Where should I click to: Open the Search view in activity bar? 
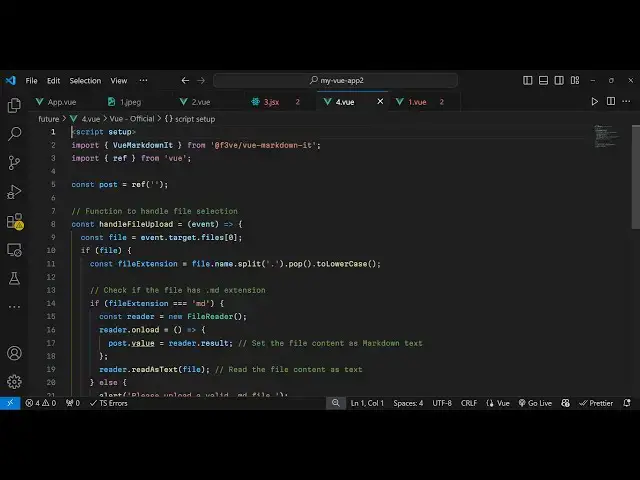point(14,134)
